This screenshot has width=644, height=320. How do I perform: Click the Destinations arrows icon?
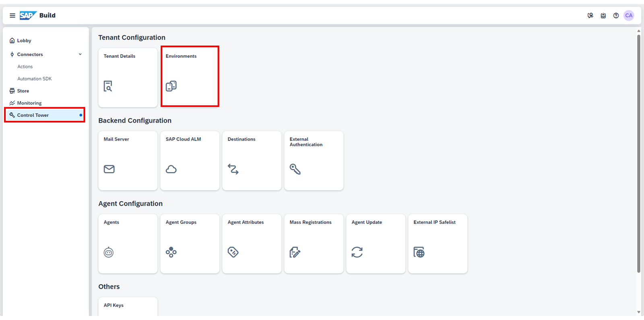[233, 169]
